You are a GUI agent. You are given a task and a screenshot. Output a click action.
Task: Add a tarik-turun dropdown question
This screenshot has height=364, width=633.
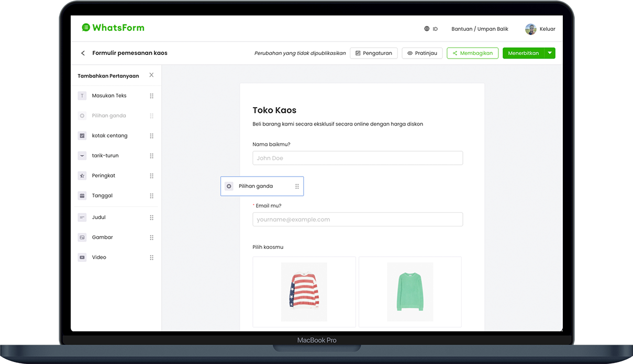point(105,156)
